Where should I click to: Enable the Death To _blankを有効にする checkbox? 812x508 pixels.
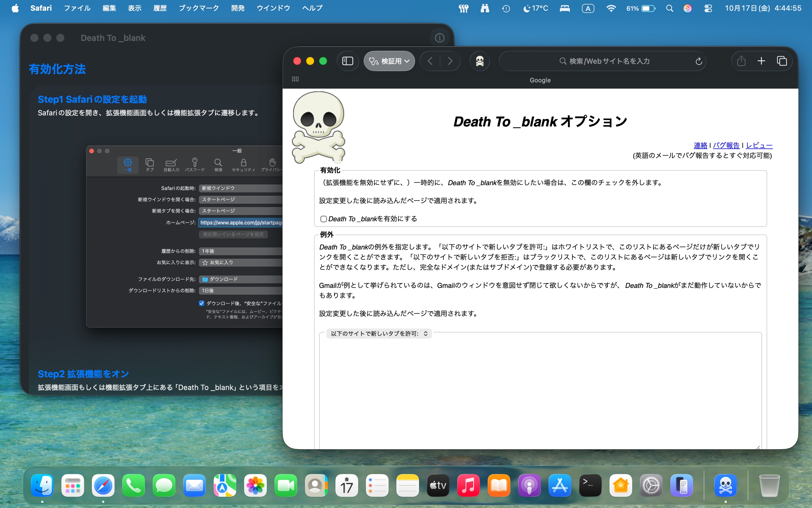pyautogui.click(x=323, y=219)
